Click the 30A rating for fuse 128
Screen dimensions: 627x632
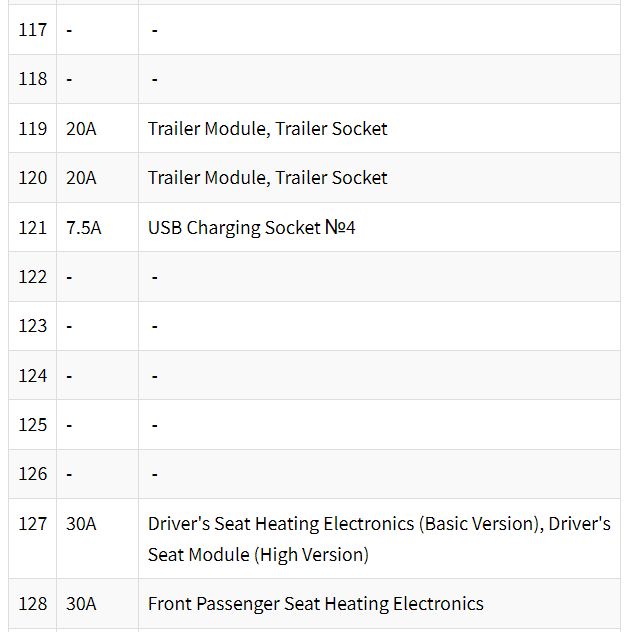point(81,604)
